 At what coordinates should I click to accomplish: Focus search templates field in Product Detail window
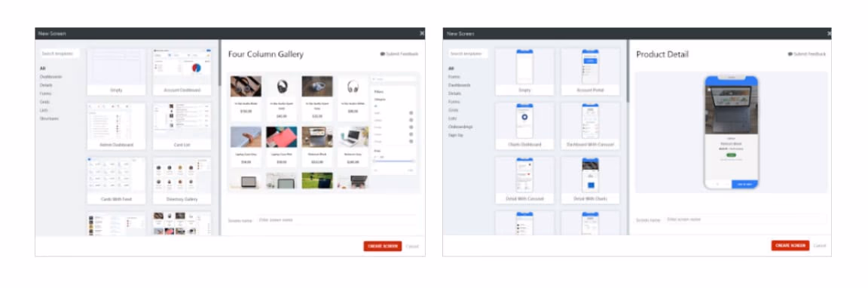point(469,54)
